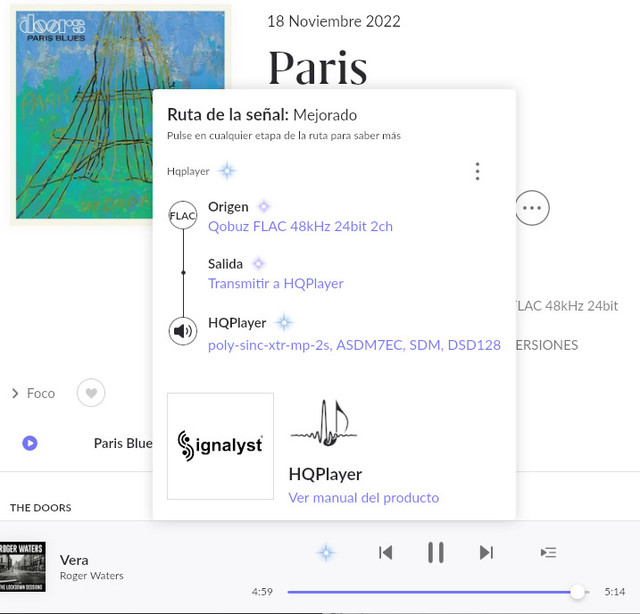The image size is (640, 614).
Task: Click the Signalyst logo tile
Action: [x=220, y=446]
